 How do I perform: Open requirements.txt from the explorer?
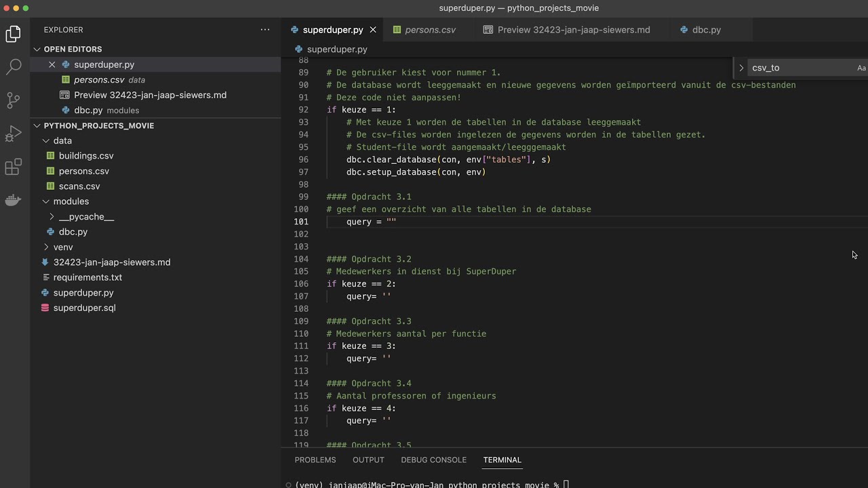point(87,277)
